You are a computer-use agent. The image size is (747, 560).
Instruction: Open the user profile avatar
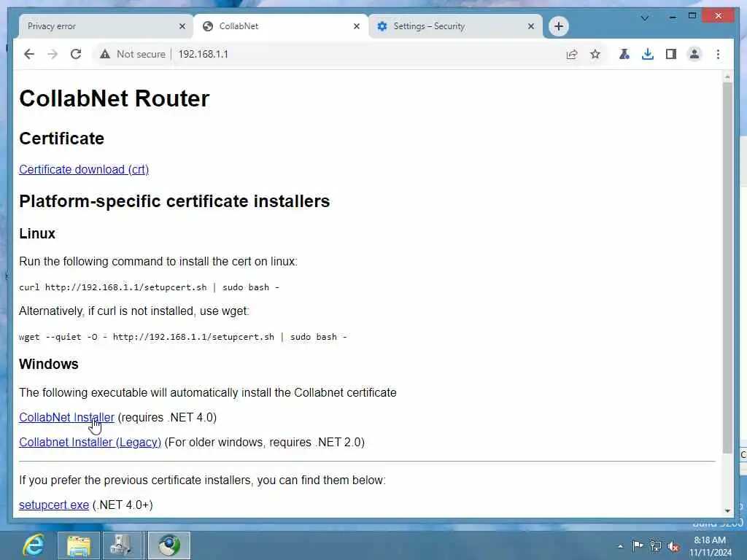[694, 54]
